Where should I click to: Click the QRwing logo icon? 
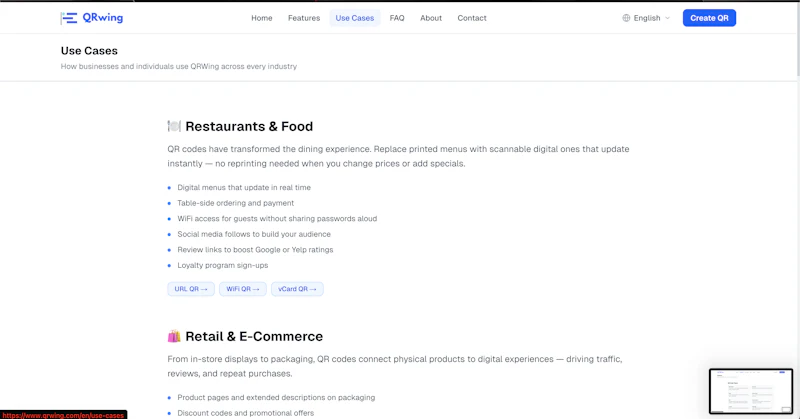coord(69,18)
